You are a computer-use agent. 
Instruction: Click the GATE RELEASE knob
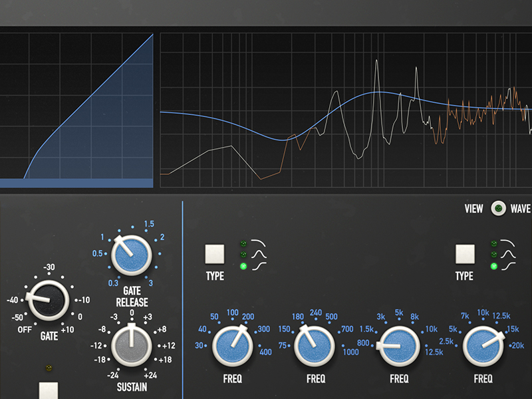(x=131, y=256)
